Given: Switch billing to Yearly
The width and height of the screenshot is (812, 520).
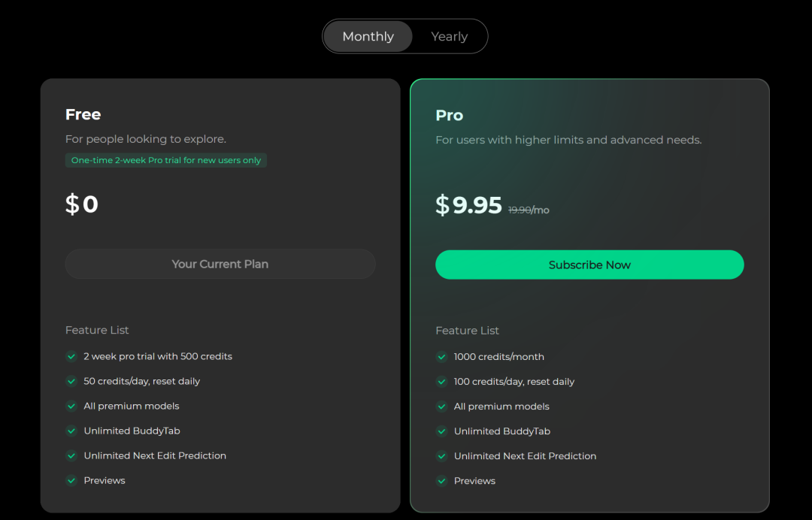Looking at the screenshot, I should pos(449,36).
